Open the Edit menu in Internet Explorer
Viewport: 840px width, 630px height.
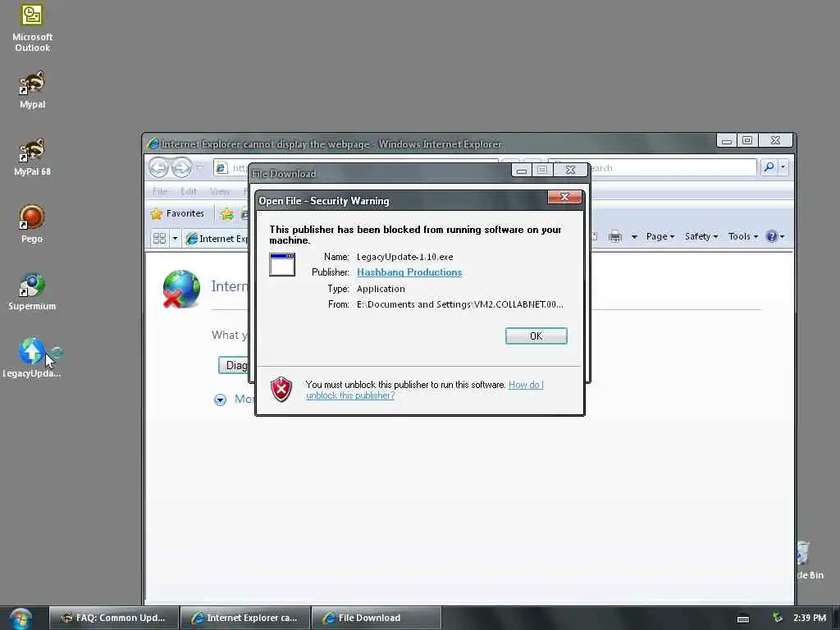188,191
